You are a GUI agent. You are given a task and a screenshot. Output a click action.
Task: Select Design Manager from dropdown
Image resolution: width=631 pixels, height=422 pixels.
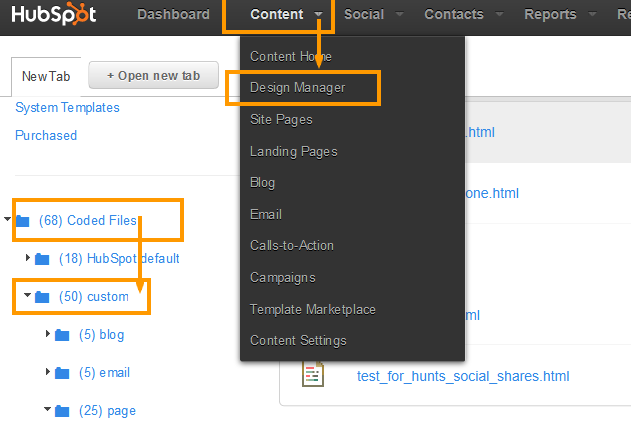point(298,88)
